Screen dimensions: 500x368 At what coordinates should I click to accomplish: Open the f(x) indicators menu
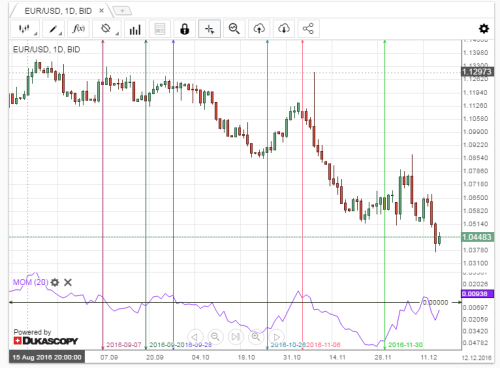tap(79, 29)
